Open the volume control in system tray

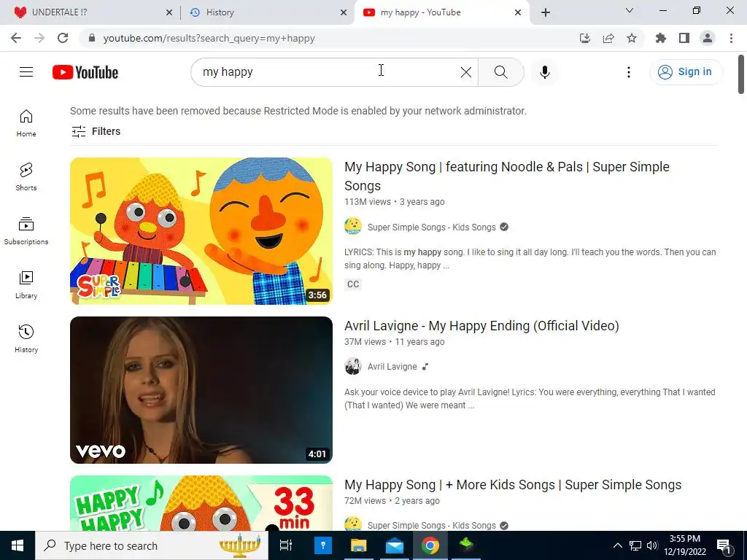tap(652, 545)
